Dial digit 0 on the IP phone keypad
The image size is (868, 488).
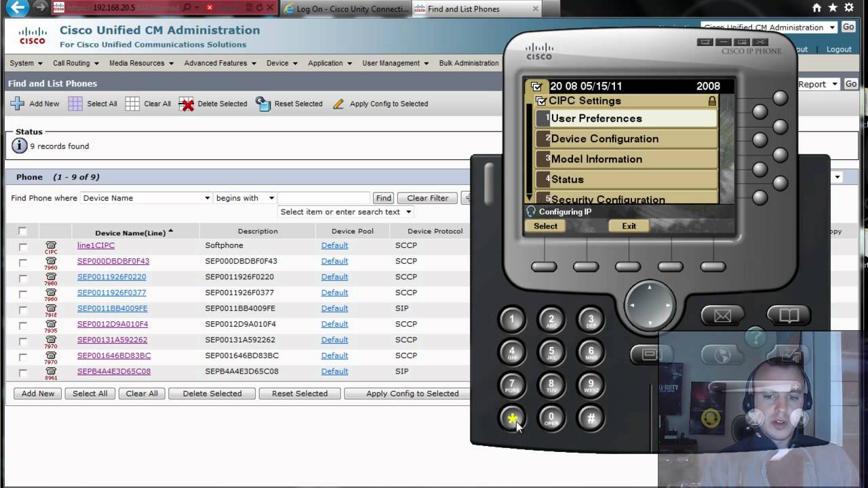tap(551, 418)
